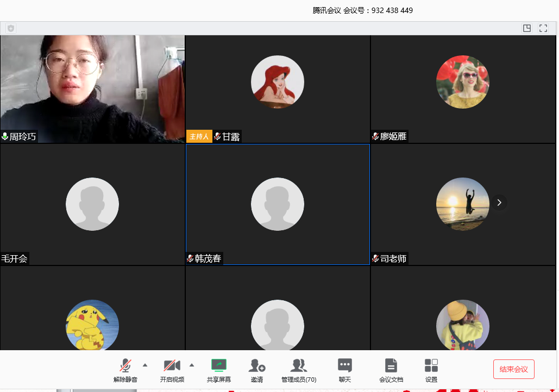Click the Pikachu avatar tile
Screen dimensions: 559x392
point(92,325)
